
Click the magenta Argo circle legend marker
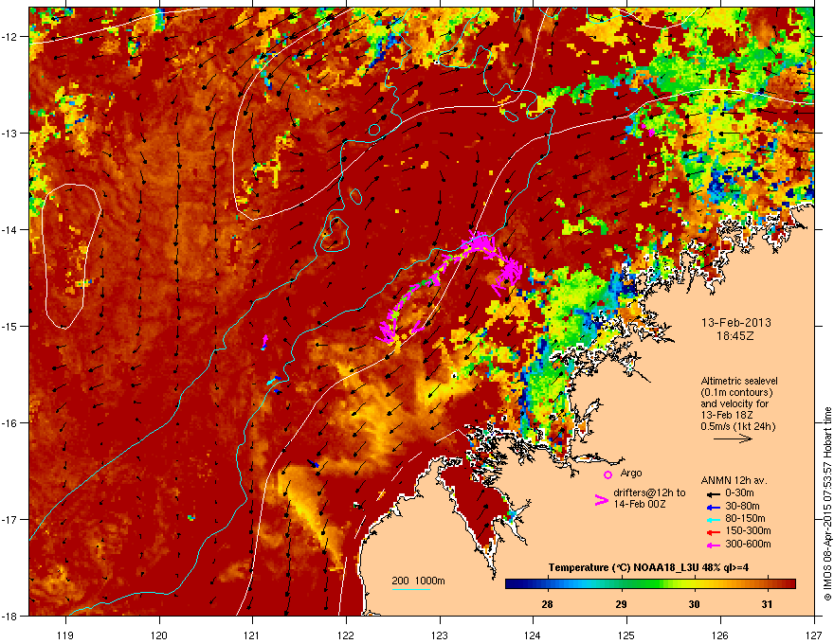(x=607, y=474)
